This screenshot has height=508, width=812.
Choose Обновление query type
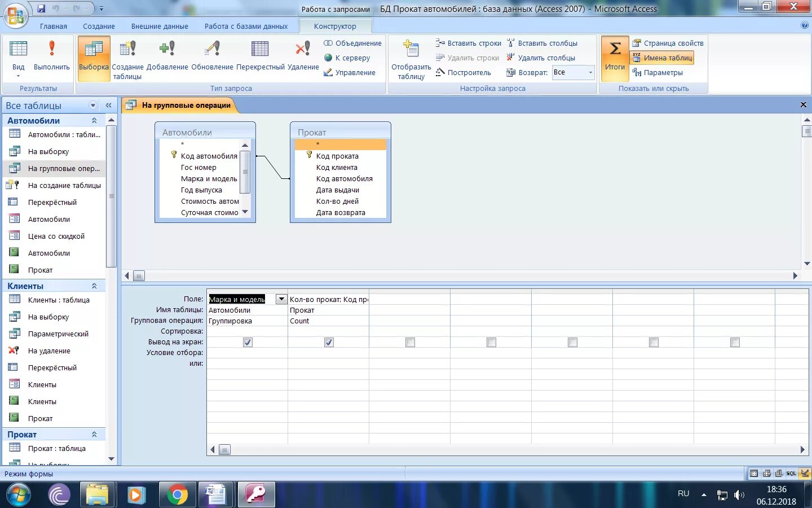pyautogui.click(x=212, y=56)
